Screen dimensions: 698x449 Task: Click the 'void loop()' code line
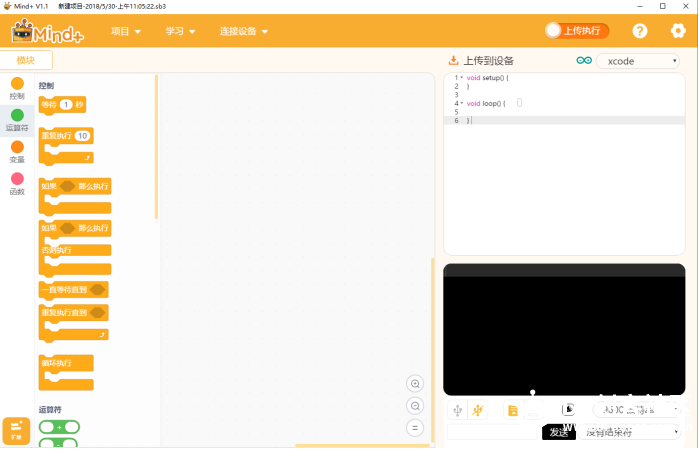point(486,104)
